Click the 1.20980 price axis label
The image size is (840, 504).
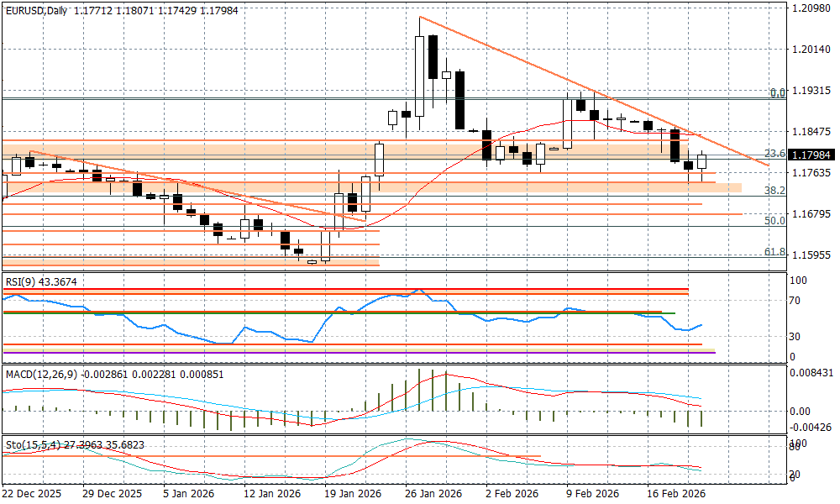pos(811,8)
